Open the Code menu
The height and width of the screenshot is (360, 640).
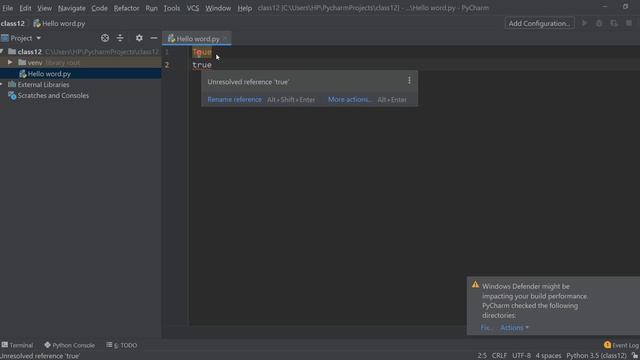tap(99, 8)
